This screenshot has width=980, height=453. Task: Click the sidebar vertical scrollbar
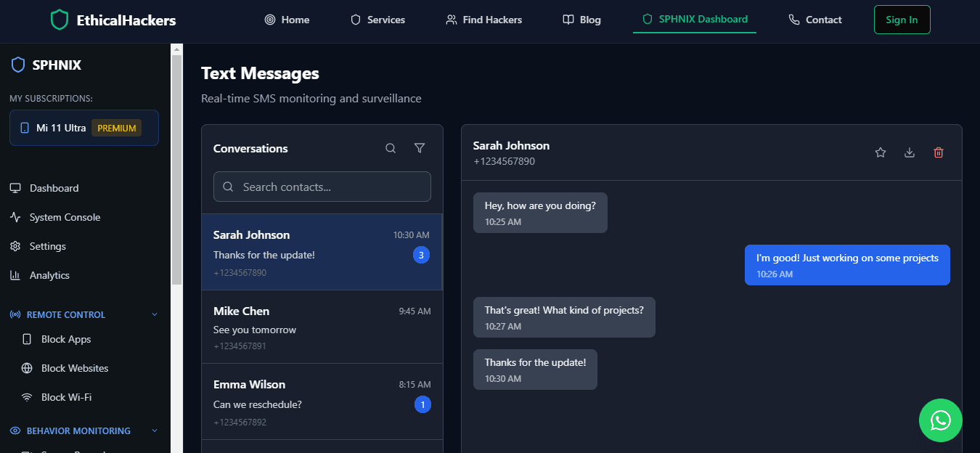click(176, 167)
